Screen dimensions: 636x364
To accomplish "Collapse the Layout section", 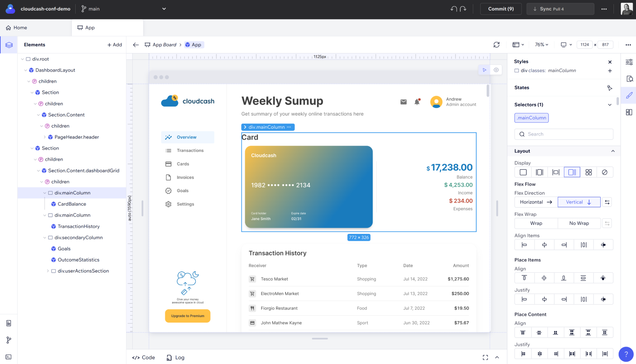I will 613,151.
